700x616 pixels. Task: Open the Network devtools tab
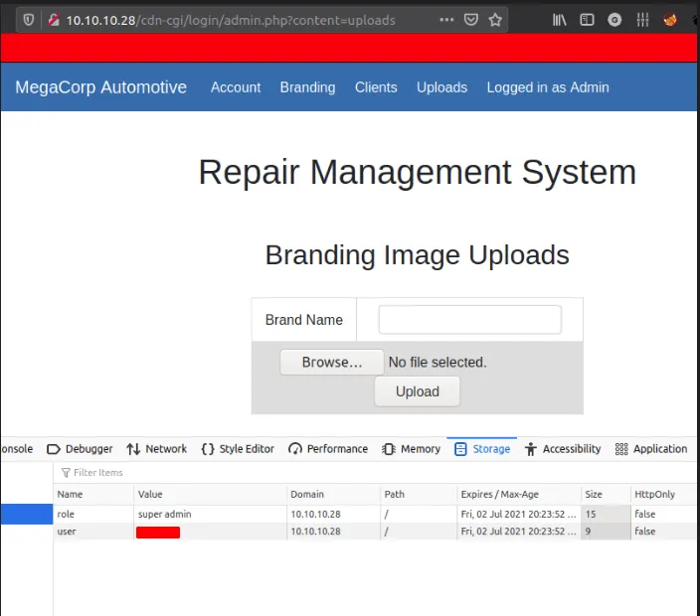click(x=157, y=449)
